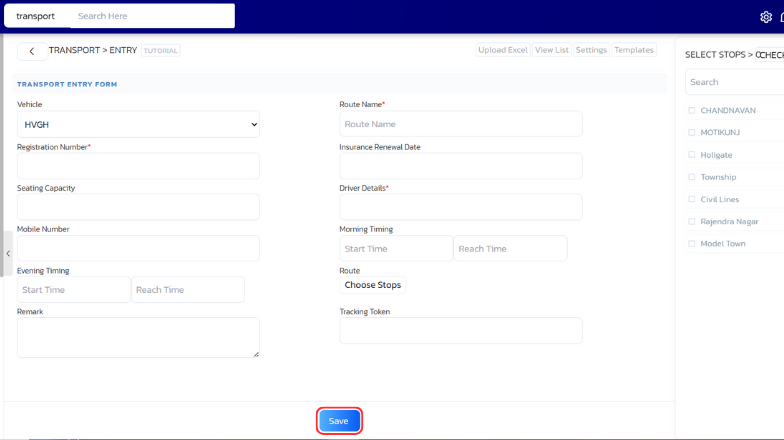Click the stops Search box
Viewport: 784px width, 440px height.
[734, 82]
